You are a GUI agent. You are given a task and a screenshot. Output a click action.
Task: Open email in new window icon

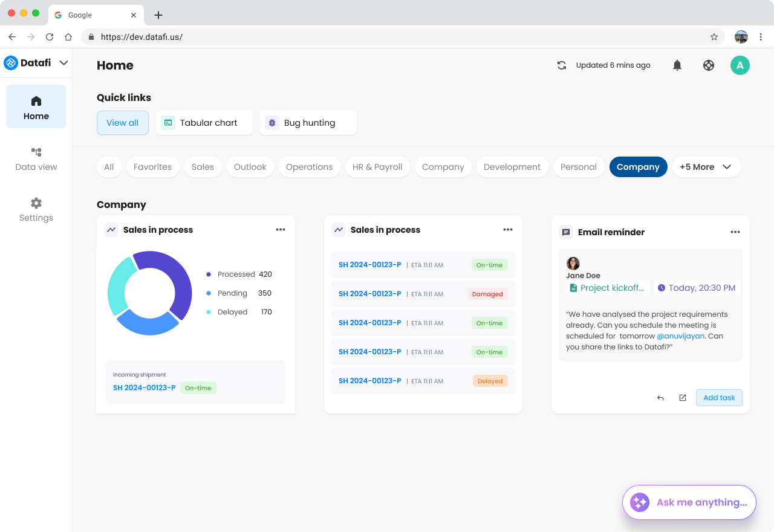pos(683,398)
